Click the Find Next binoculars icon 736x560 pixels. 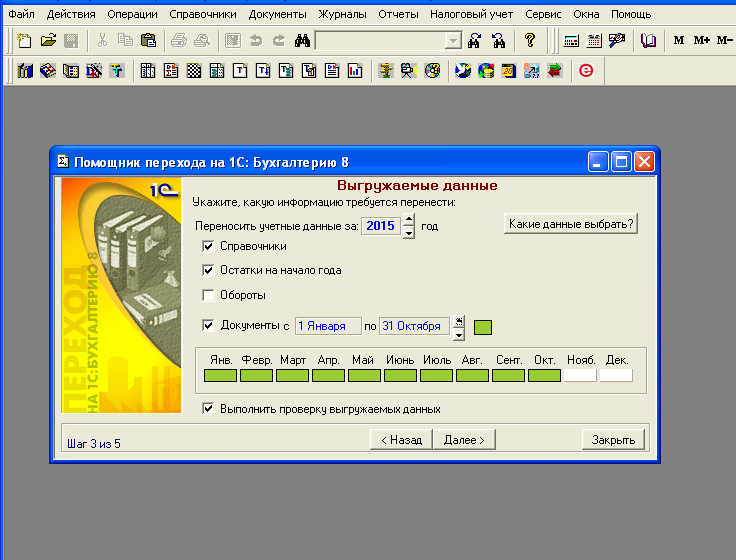pos(475,41)
